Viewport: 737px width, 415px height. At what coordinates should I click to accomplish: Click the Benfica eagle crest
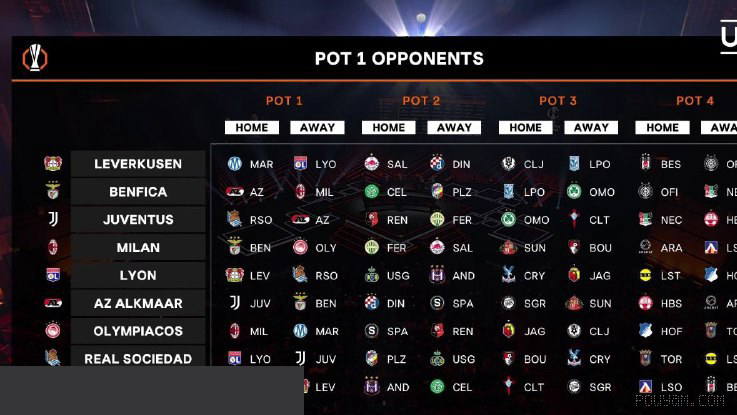[53, 191]
